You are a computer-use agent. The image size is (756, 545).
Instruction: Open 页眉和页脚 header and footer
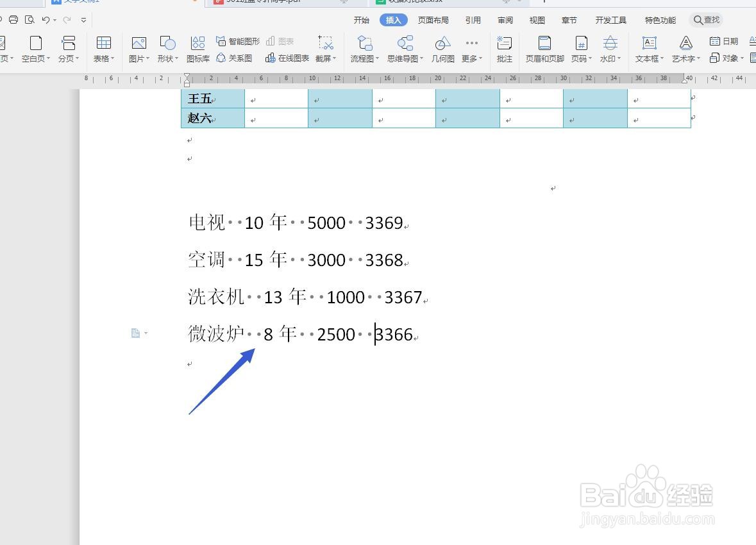[545, 49]
